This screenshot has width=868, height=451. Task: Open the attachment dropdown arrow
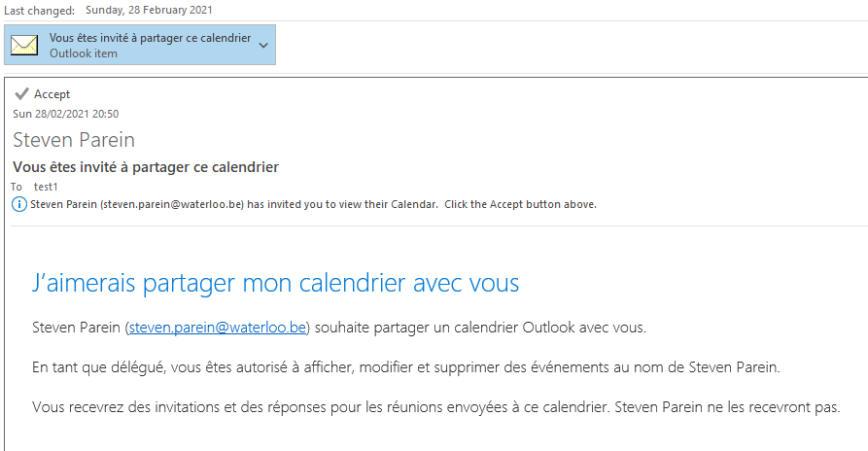(263, 42)
